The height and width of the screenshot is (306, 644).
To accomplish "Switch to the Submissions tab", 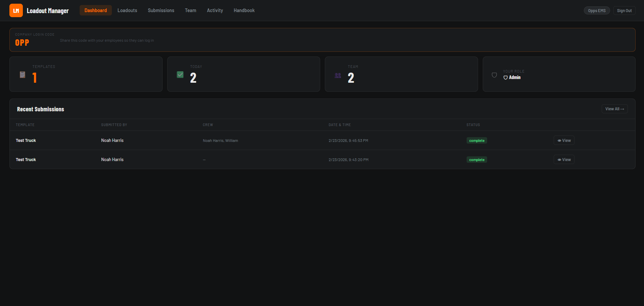I will click(x=161, y=10).
